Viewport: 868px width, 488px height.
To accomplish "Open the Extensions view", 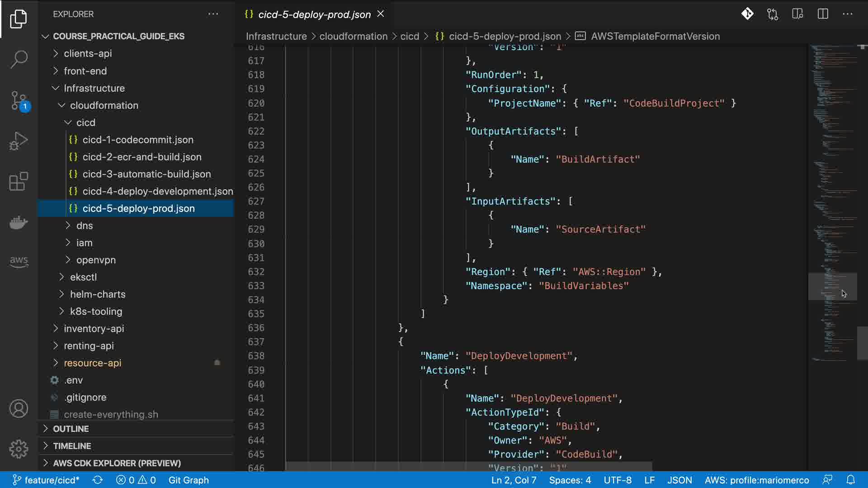I will (x=19, y=182).
